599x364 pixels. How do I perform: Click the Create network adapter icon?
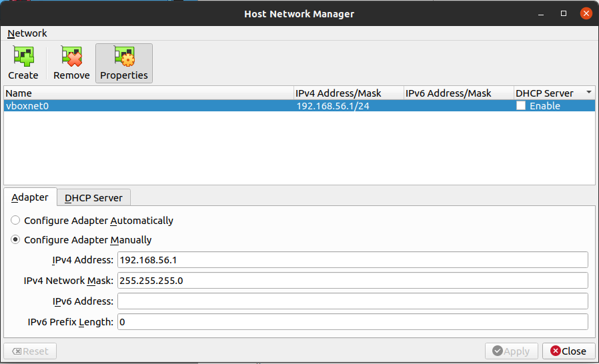click(23, 57)
